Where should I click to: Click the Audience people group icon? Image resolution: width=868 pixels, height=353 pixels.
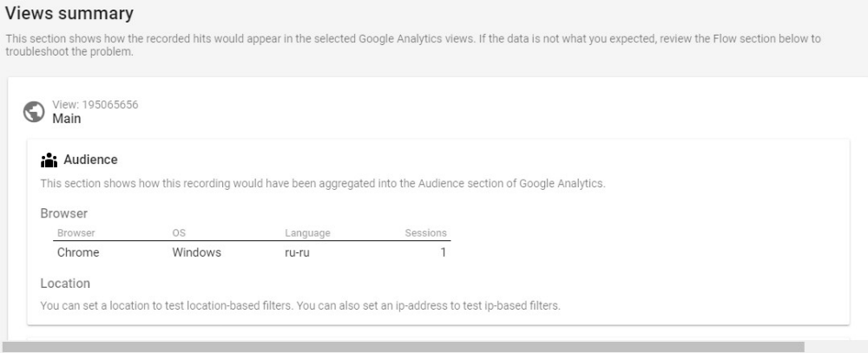point(49,160)
